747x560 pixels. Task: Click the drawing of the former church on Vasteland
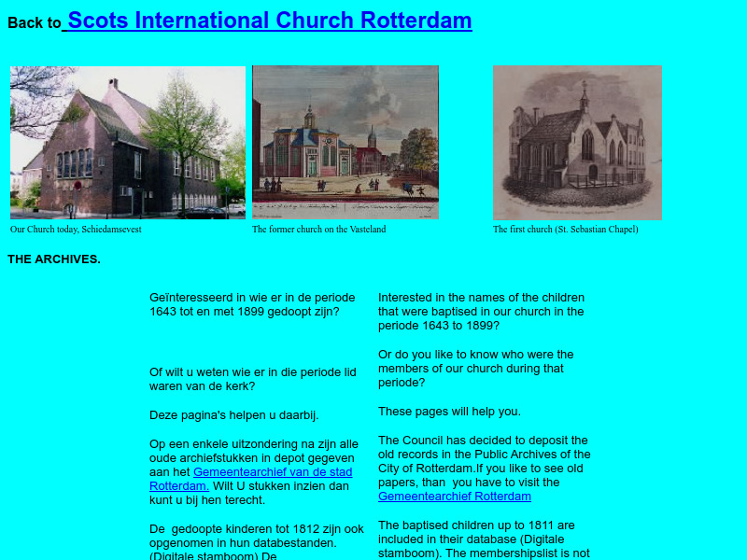pyautogui.click(x=345, y=142)
